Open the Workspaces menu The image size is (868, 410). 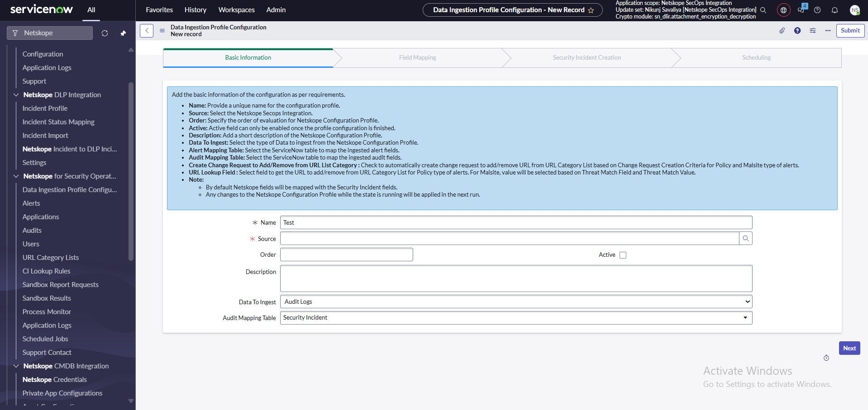(x=237, y=10)
